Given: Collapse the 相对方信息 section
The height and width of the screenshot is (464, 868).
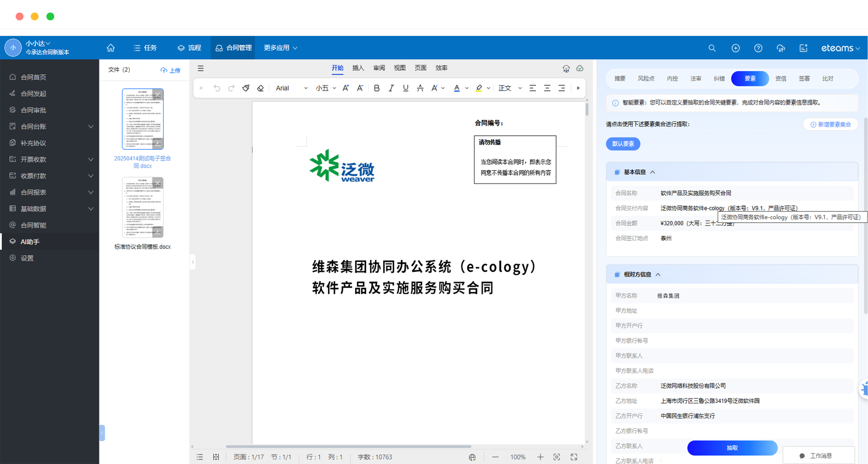Looking at the screenshot, I should [x=658, y=275].
